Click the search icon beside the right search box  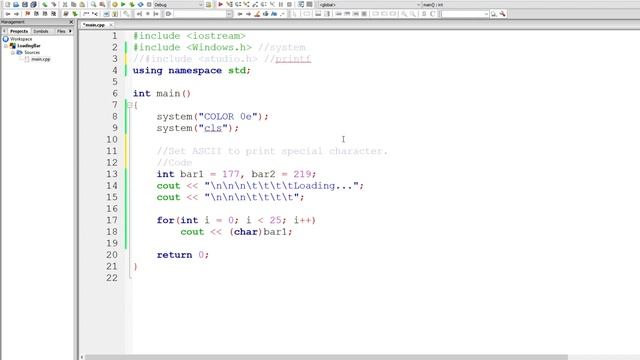tap(494, 14)
